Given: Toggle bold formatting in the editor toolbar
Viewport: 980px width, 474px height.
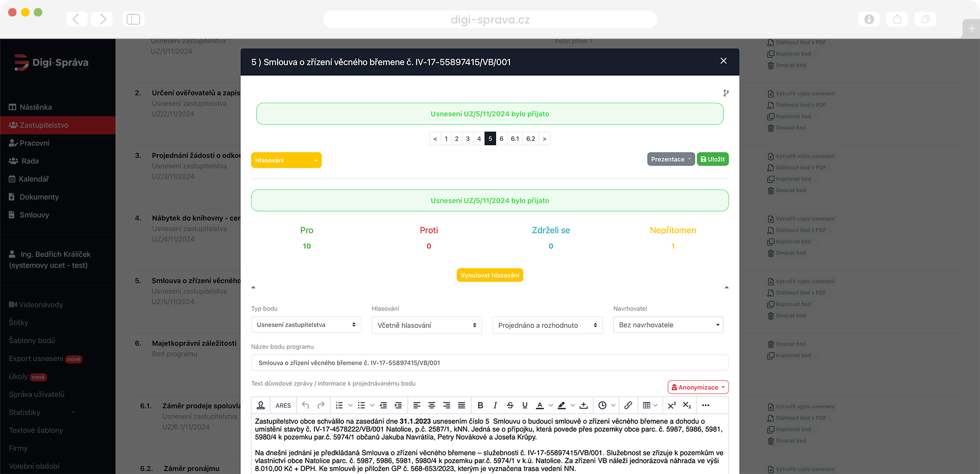Looking at the screenshot, I should tap(480, 406).
